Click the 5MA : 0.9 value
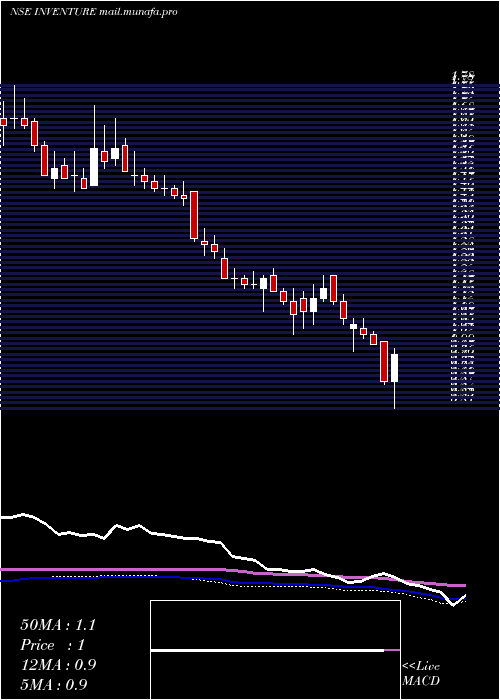 (54, 684)
